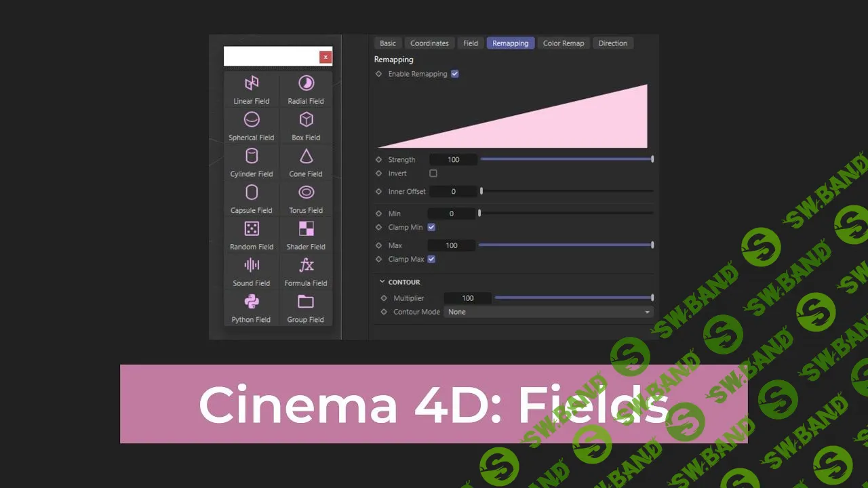Toggle keyframe diamond beside Invert

[378, 174]
